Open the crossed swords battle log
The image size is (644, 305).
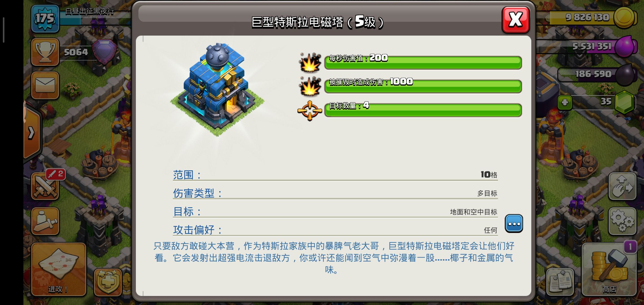(x=45, y=186)
